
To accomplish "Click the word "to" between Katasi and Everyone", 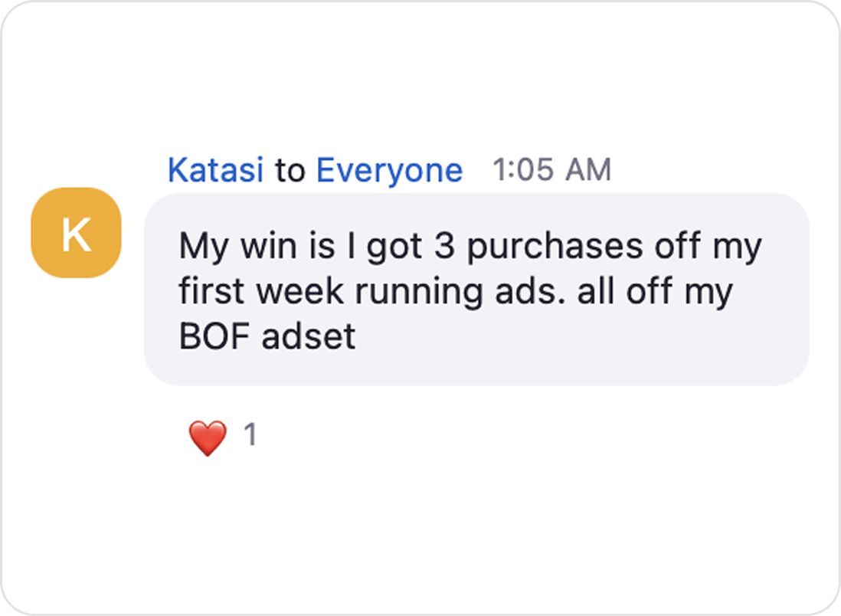I will (x=290, y=171).
